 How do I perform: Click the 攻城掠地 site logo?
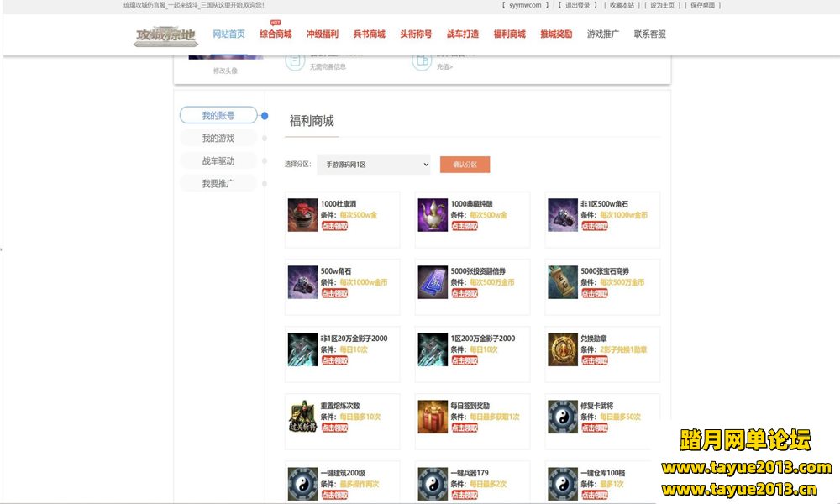coord(165,35)
